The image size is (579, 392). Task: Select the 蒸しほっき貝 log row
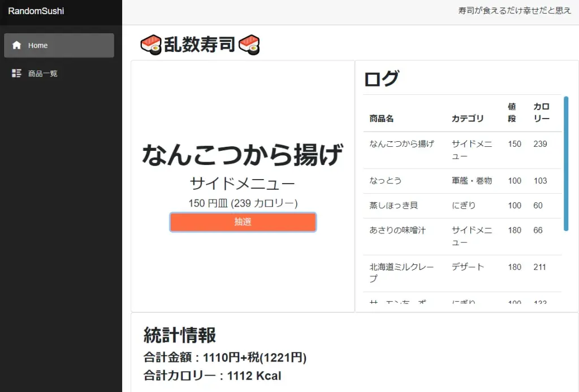click(394, 206)
